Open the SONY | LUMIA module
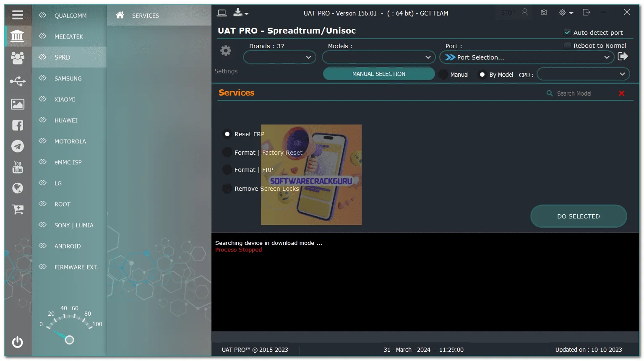This screenshot has width=644, height=361. click(x=70, y=225)
